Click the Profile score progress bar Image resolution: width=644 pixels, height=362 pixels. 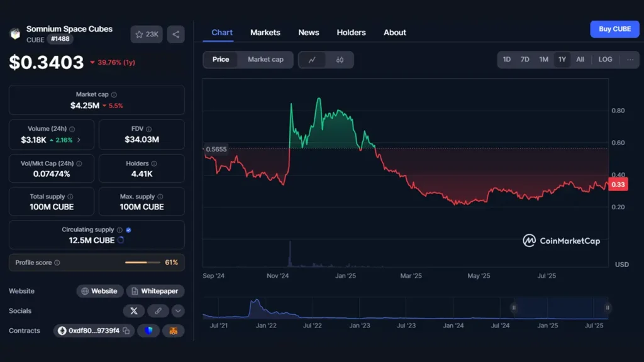point(143,263)
